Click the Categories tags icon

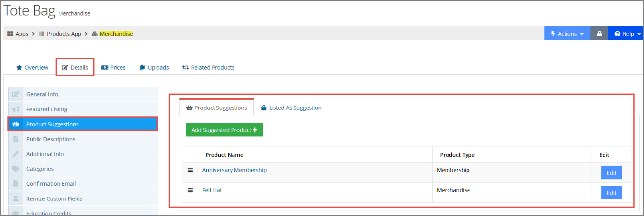point(16,169)
